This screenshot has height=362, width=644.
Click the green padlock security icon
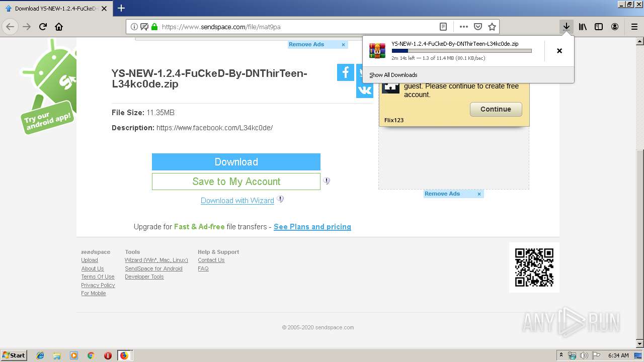coord(154,27)
